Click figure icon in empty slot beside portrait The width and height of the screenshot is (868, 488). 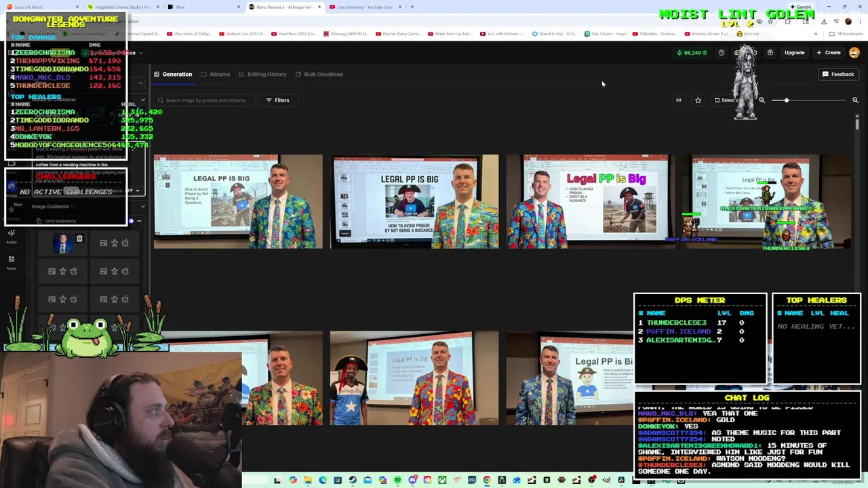point(115,243)
